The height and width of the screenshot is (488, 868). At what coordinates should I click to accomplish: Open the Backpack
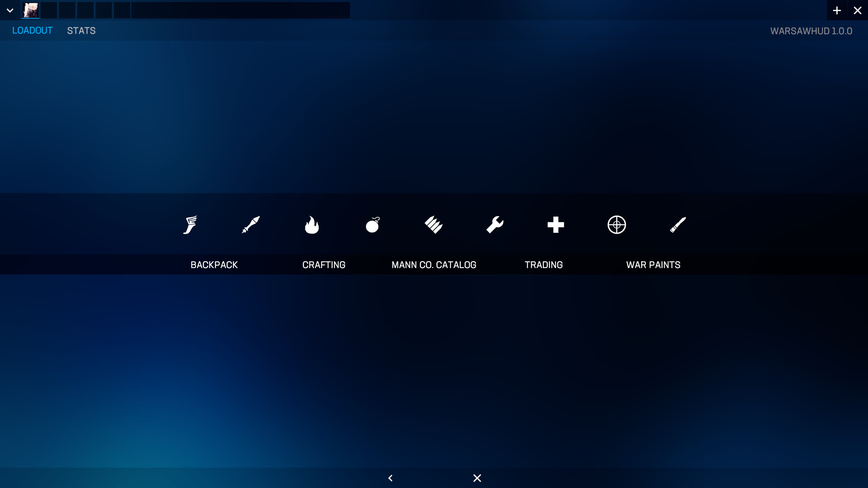214,265
